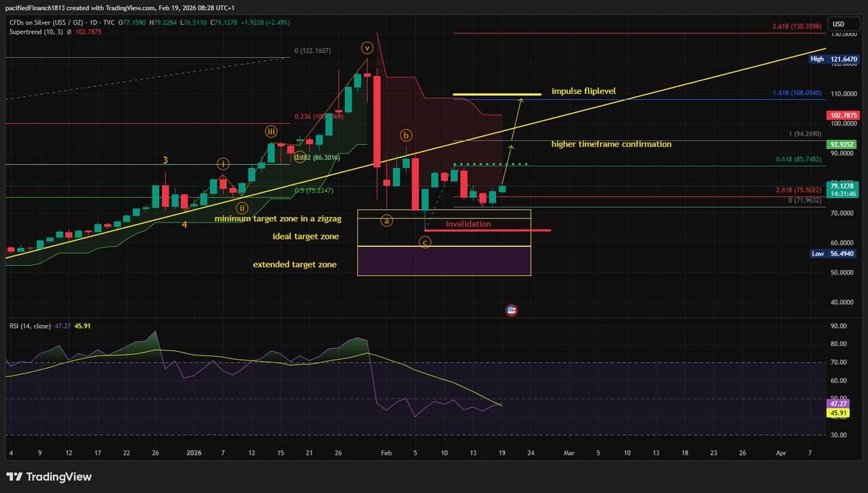Click the 'ideal target zone' label
The width and height of the screenshot is (868, 493).
pos(305,237)
